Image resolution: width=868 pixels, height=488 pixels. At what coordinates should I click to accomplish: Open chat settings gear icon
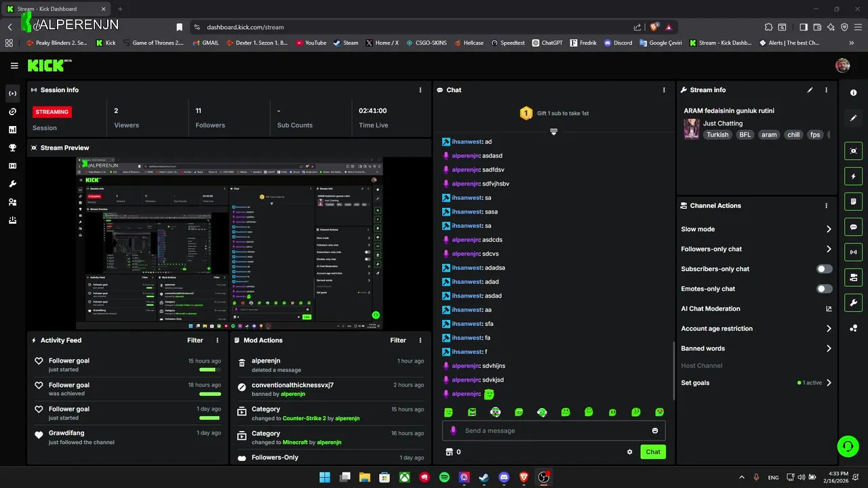tap(629, 452)
